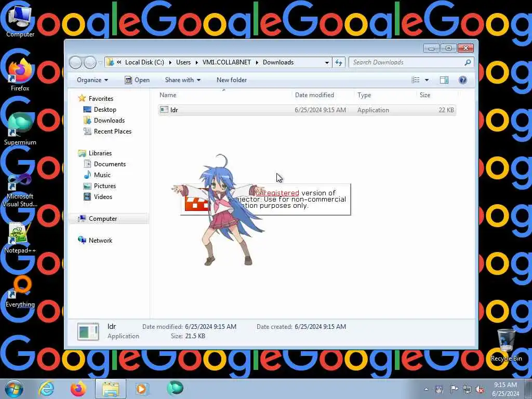Expand the arrow after Local Disk (C:)

[170, 62]
